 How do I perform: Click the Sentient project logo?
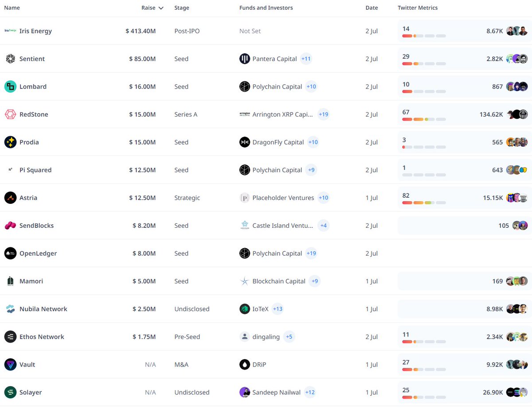(x=10, y=59)
